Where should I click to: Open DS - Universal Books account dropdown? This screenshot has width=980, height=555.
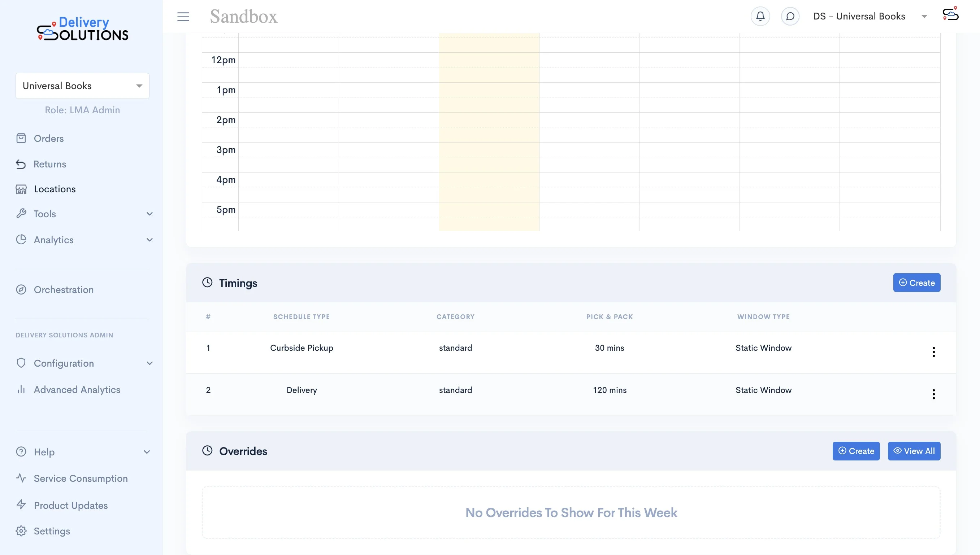[870, 16]
